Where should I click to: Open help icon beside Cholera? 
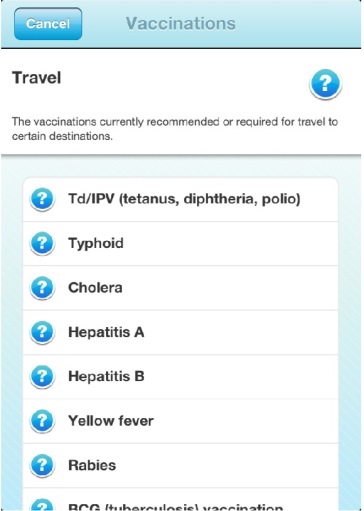pyautogui.click(x=42, y=288)
